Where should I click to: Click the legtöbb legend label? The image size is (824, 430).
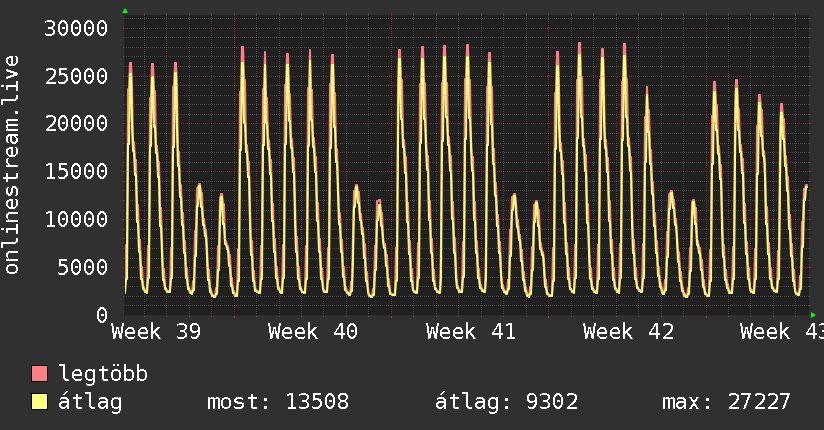tap(103, 374)
